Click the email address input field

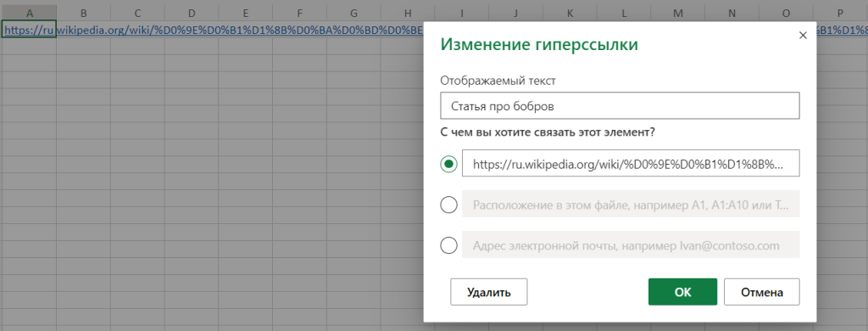coord(631,244)
